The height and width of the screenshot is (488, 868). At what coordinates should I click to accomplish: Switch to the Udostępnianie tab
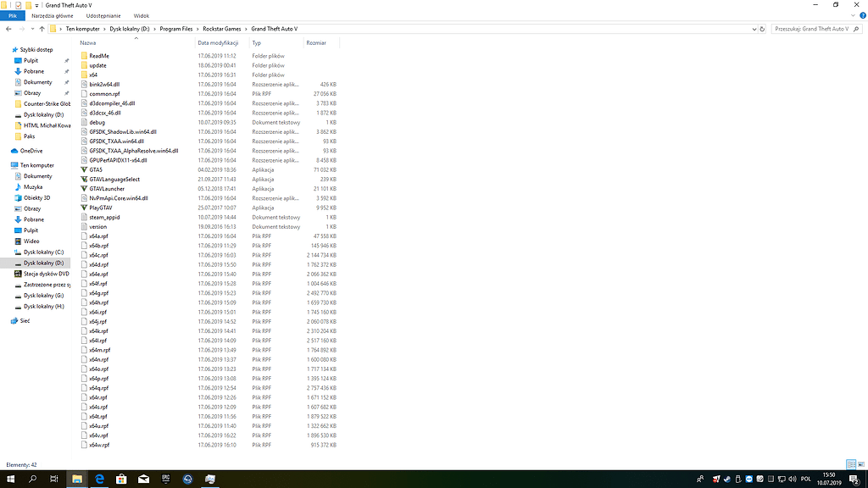103,16
